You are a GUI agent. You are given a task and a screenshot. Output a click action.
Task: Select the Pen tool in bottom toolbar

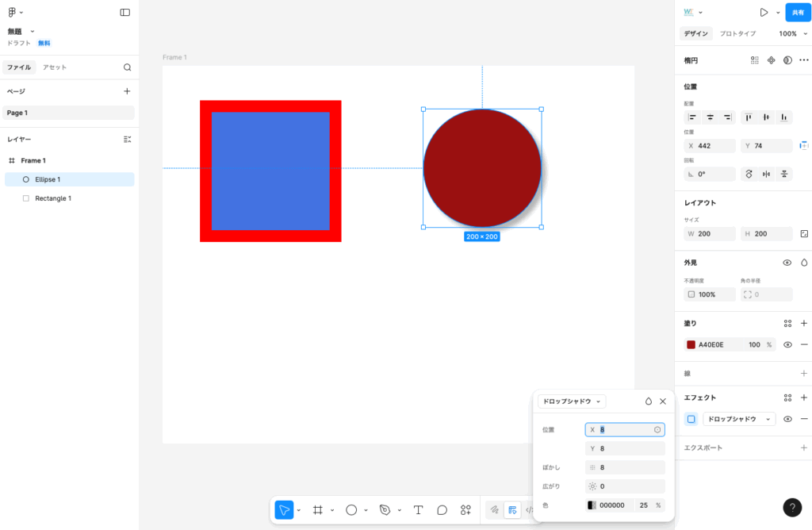tap(385, 510)
